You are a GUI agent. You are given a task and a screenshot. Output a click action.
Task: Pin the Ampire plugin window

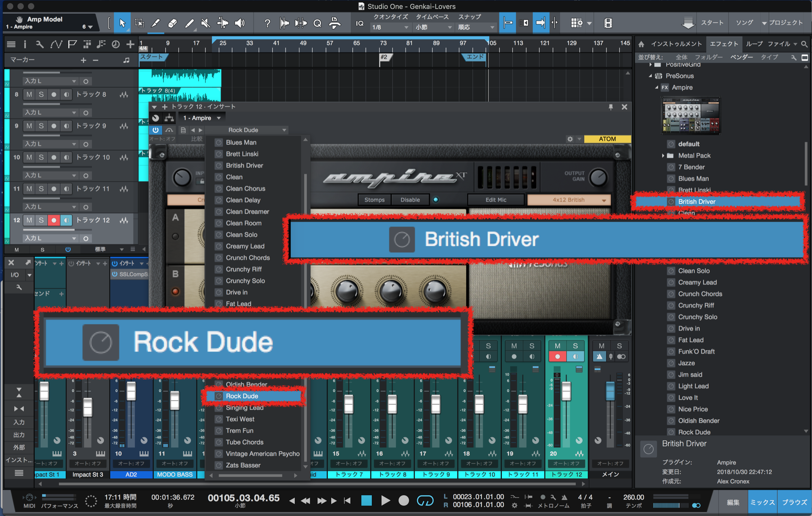point(611,107)
